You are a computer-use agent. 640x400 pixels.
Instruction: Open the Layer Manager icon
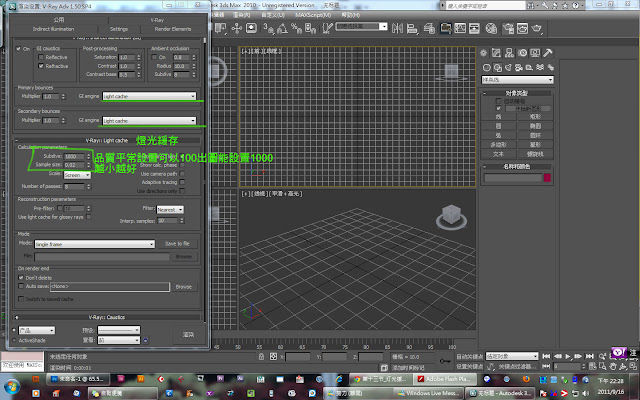point(429,28)
